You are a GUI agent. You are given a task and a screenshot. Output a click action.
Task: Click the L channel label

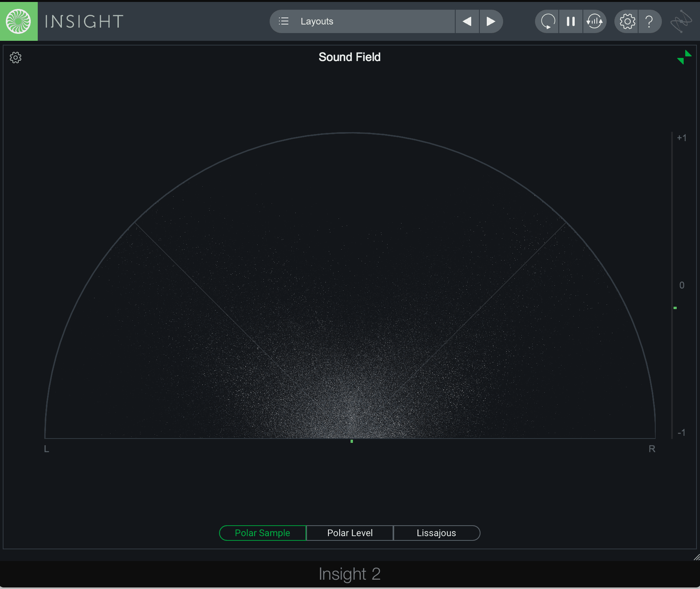click(x=47, y=449)
